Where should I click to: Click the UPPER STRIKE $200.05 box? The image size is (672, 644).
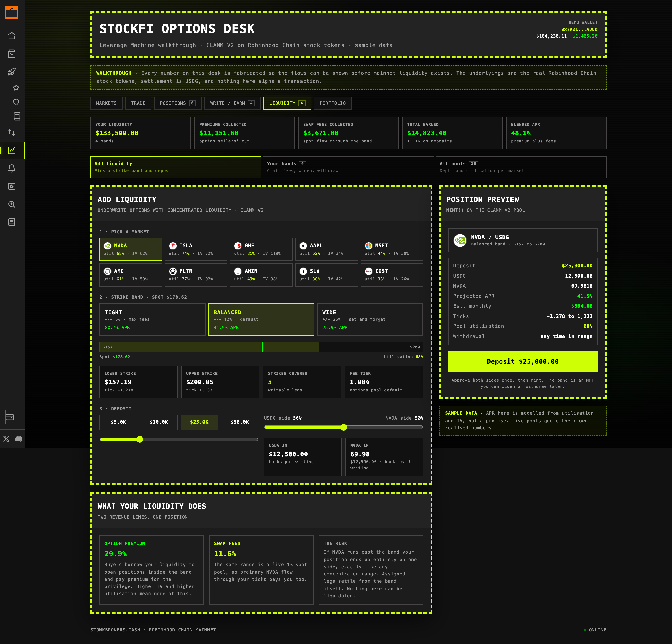click(x=220, y=382)
